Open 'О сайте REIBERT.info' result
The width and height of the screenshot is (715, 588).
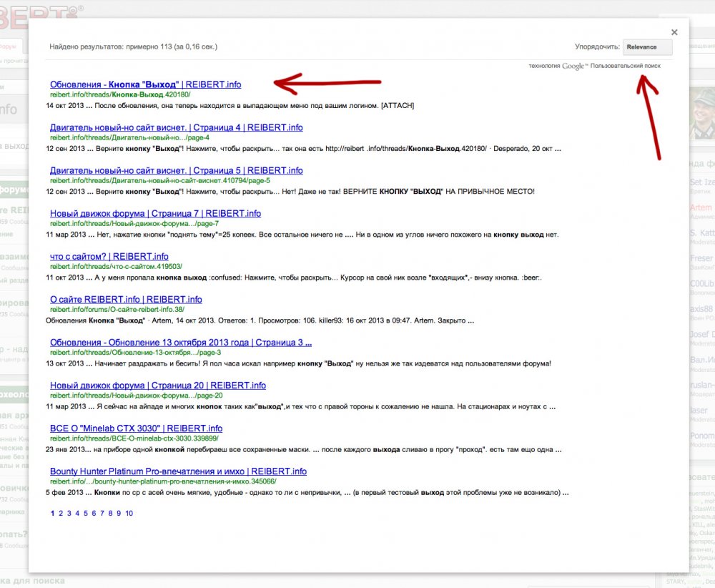[x=126, y=299]
